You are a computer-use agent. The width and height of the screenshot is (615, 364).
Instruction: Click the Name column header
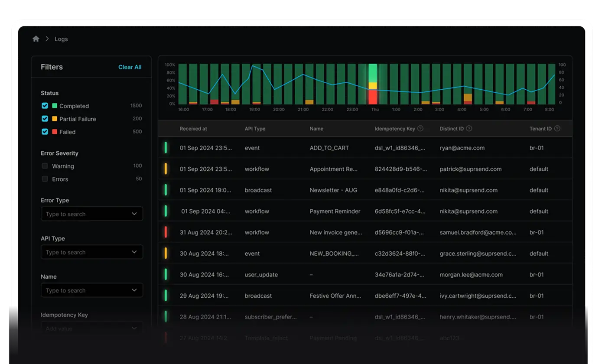coord(316,129)
